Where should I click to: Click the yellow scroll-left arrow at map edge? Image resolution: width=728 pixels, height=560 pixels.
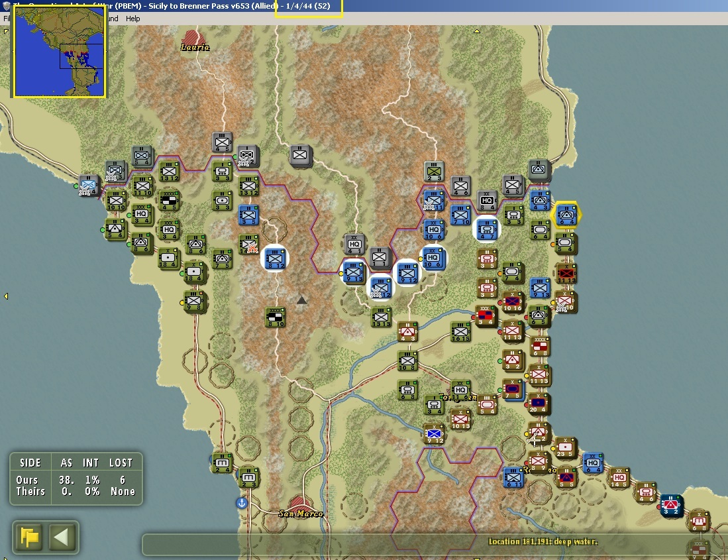pyautogui.click(x=6, y=296)
